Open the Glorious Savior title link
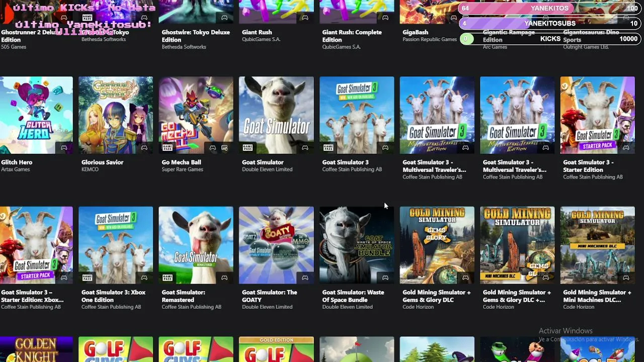The width and height of the screenshot is (644, 362). 102,162
